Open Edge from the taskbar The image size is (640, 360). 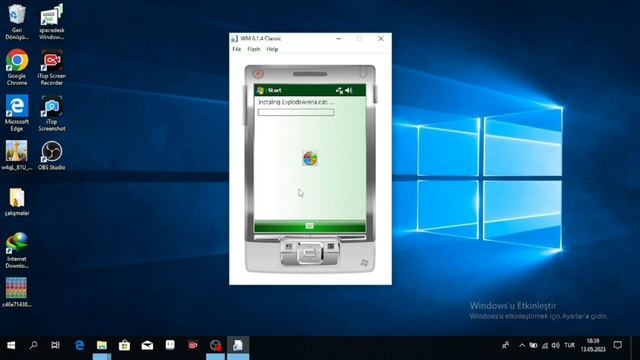pos(80,345)
